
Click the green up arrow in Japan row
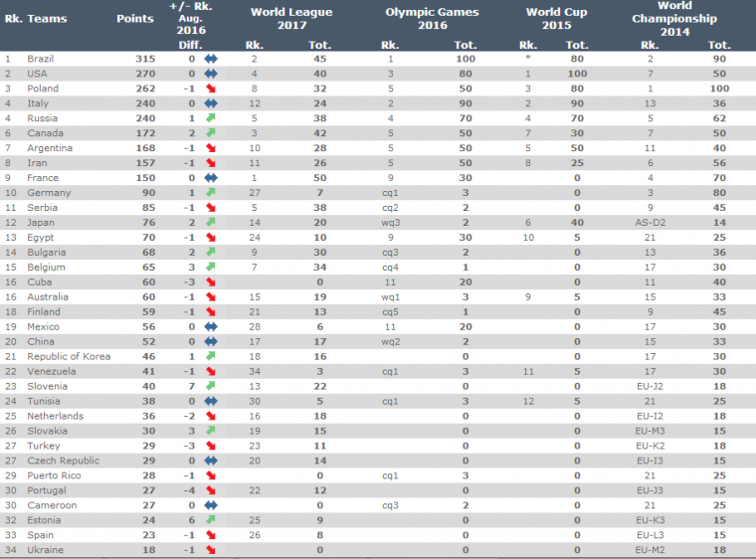(211, 223)
